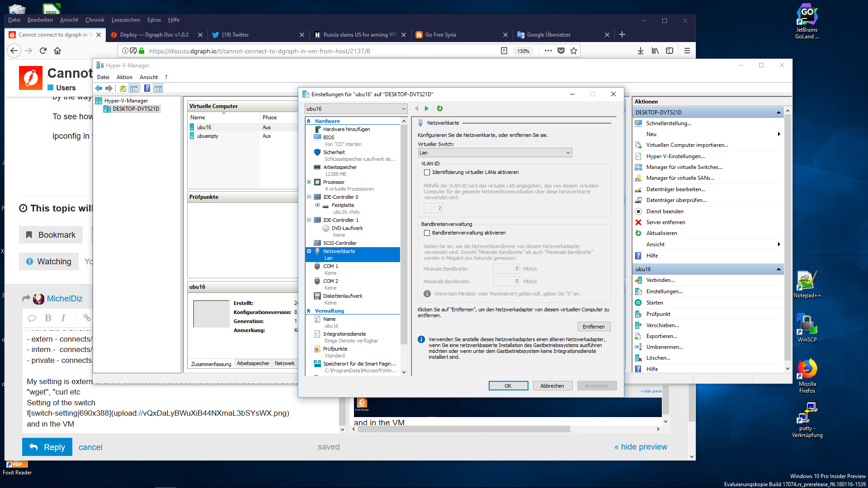
Task: Expand the Netzwerkkarte tree node
Action: coord(309,251)
